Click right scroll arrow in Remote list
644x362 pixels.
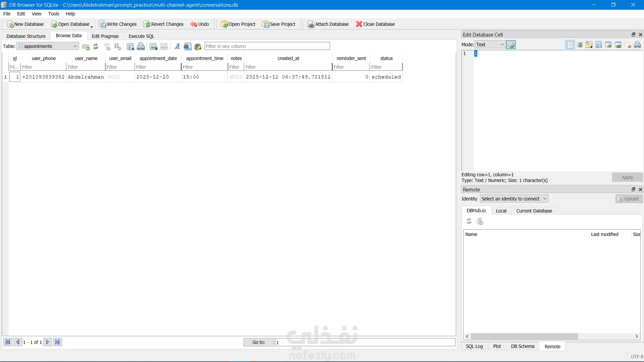tap(637, 336)
